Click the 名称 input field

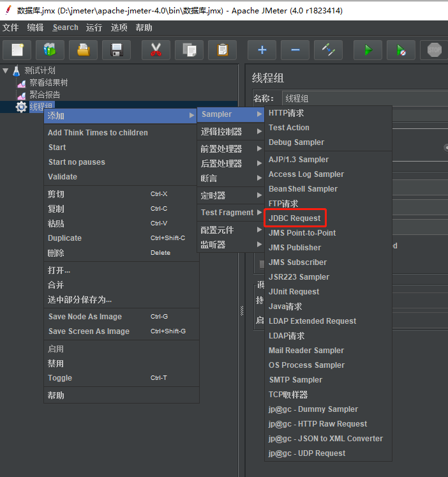coord(365,98)
